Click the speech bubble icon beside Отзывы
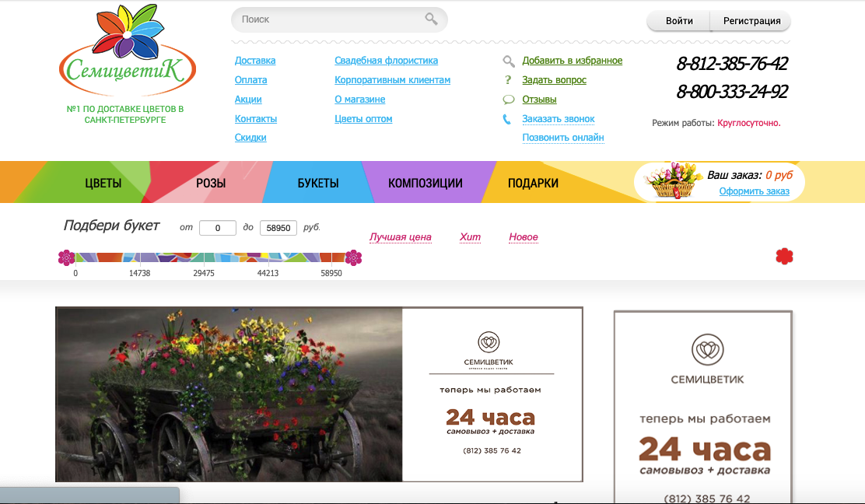Screen dimensions: 865x504 [509, 100]
